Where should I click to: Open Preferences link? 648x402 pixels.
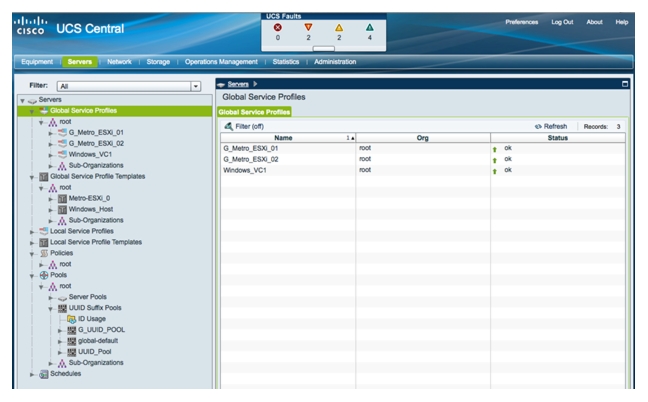[x=522, y=22]
